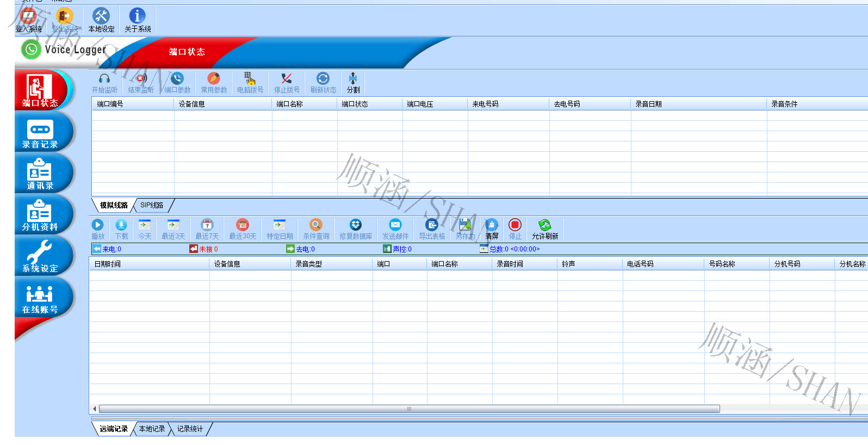Filter records by 最近3天

pos(173,229)
